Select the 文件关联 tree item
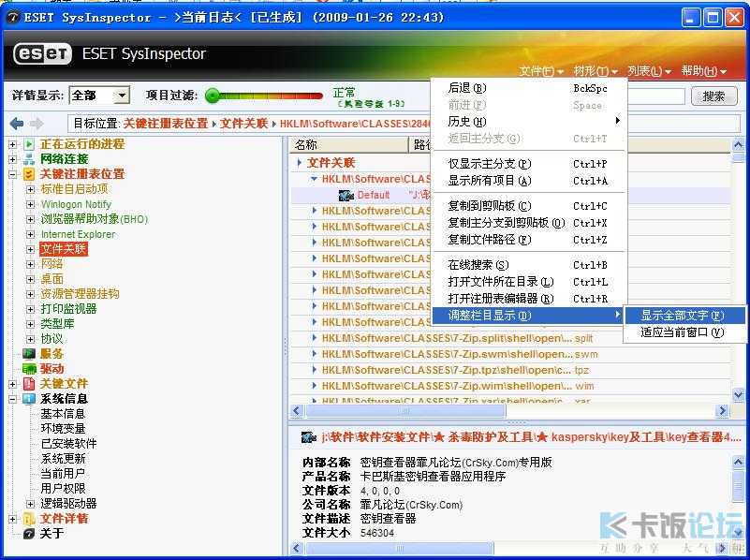Viewport: 750px width, 560px height. [x=63, y=249]
